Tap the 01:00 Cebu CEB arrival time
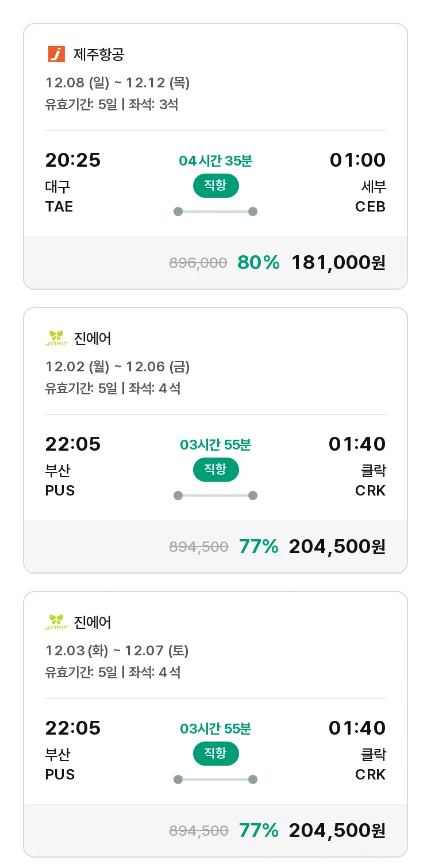The width and height of the screenshot is (431, 868). pyautogui.click(x=357, y=160)
